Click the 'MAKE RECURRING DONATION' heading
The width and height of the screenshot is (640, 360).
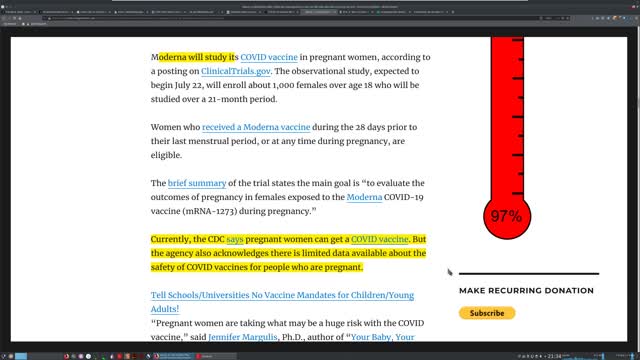tap(526, 291)
